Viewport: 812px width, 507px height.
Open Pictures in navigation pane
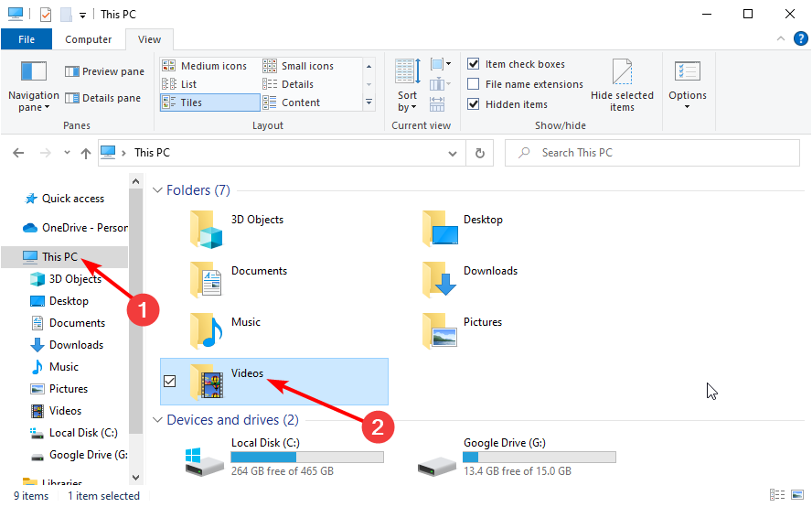pos(69,389)
